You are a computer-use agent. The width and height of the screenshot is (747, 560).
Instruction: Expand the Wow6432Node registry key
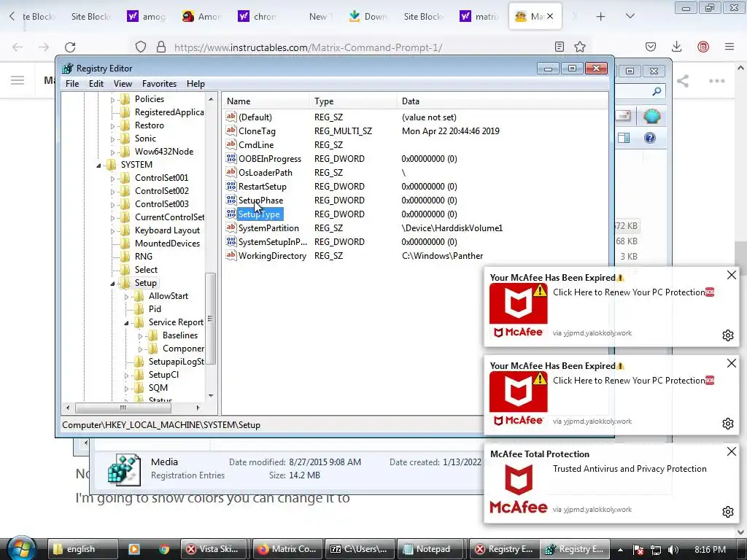click(112, 152)
